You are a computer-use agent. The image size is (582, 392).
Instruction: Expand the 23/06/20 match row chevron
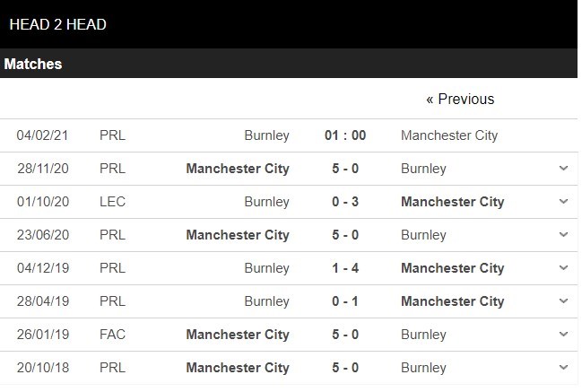[x=563, y=235]
